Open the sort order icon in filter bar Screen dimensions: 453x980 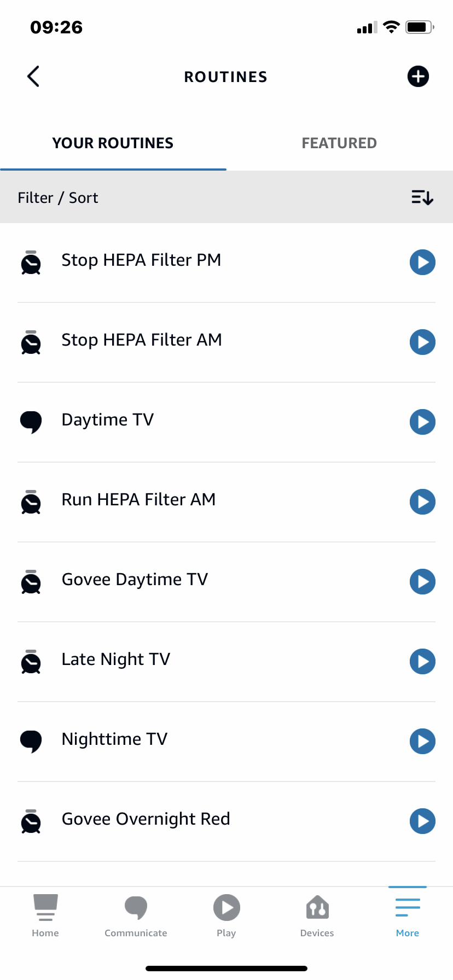click(422, 197)
